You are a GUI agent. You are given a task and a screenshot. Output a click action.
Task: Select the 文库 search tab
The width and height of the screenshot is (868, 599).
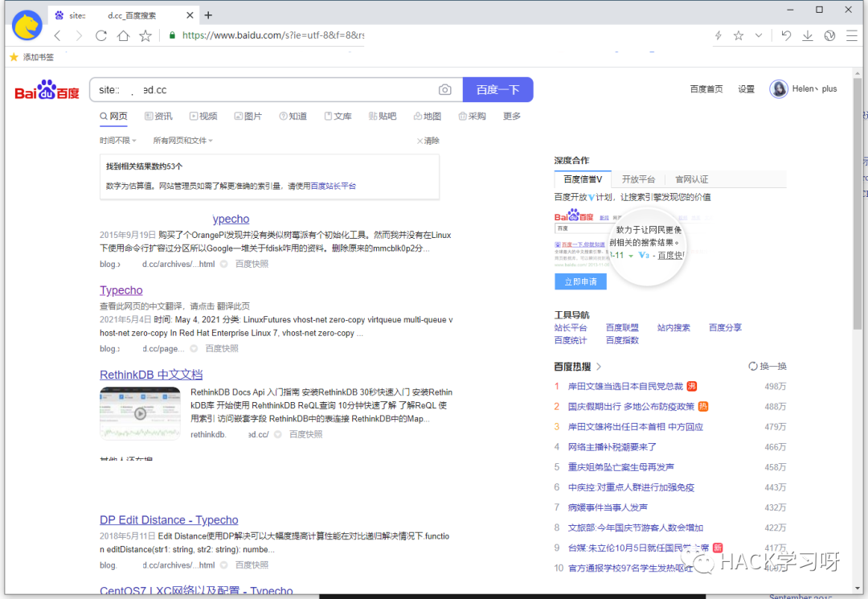coord(338,117)
